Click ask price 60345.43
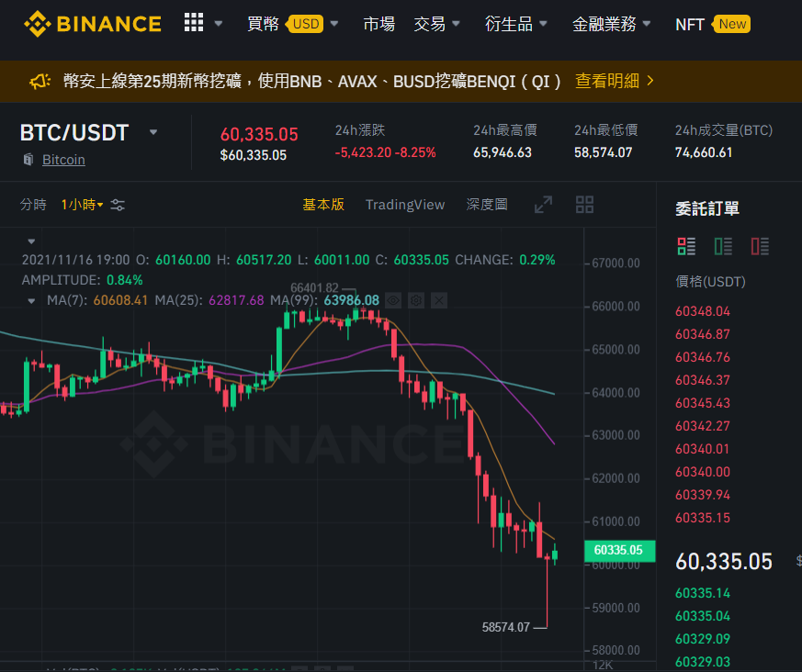Screen dimensions: 802x672 [x=703, y=403]
